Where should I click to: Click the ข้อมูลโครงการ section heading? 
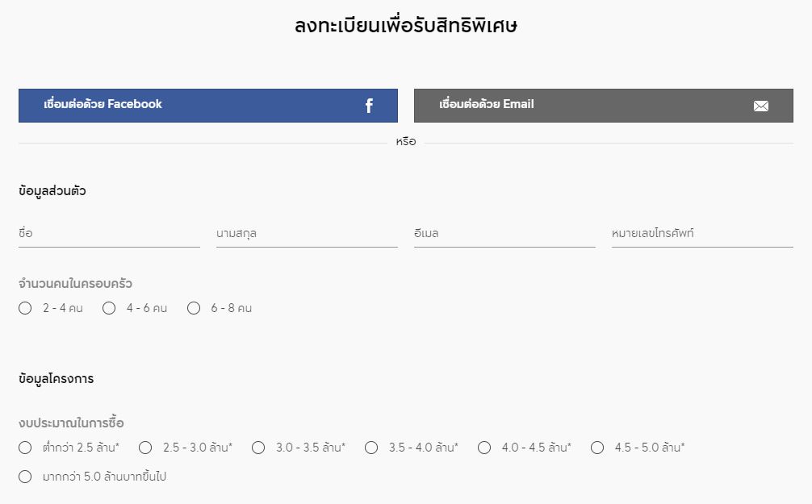coord(56,379)
